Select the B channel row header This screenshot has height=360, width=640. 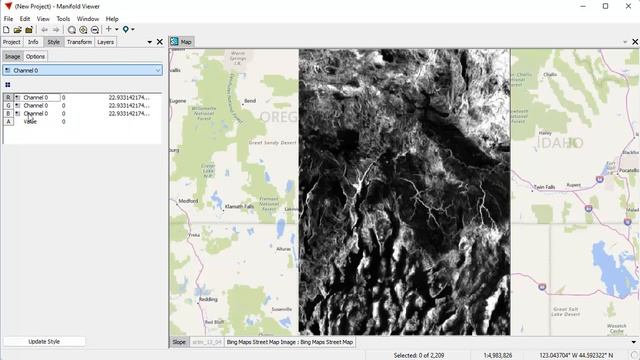8,113
